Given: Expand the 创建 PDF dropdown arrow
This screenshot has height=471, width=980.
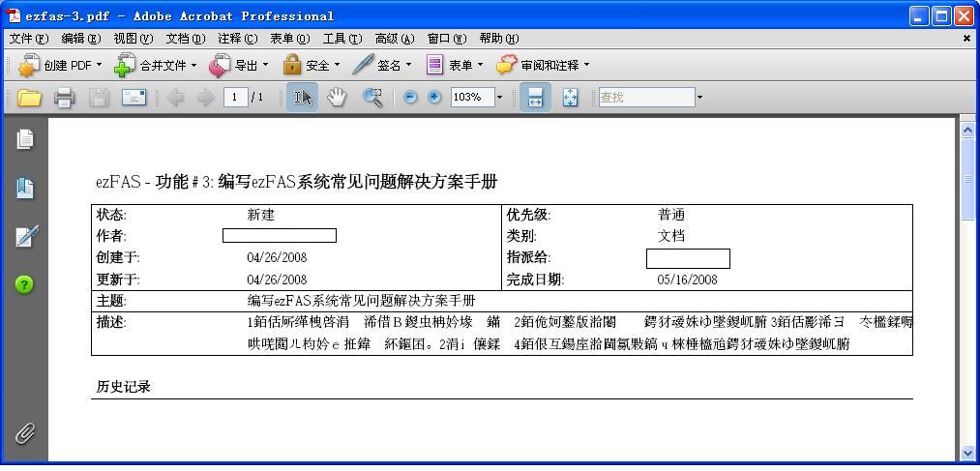Looking at the screenshot, I should [99, 65].
